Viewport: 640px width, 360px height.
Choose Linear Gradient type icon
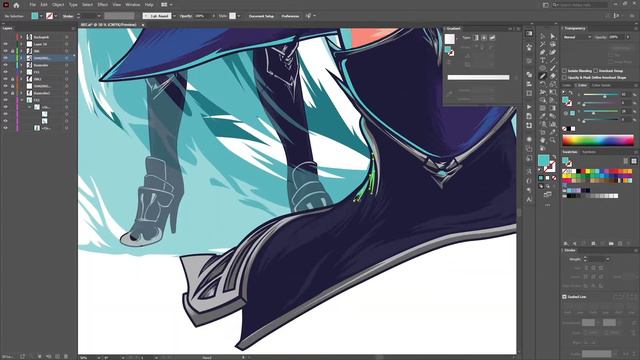coord(476,38)
